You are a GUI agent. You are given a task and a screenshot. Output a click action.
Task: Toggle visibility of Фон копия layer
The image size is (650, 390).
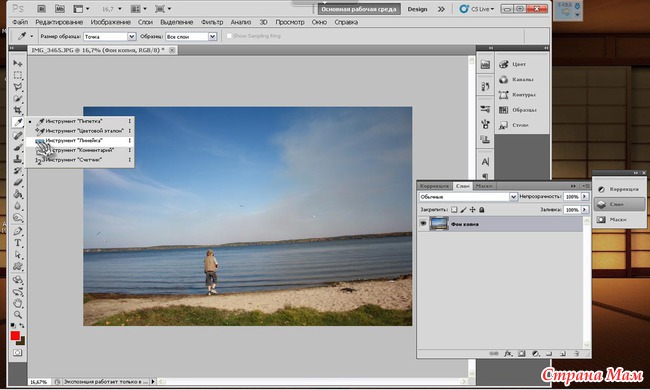coord(423,224)
